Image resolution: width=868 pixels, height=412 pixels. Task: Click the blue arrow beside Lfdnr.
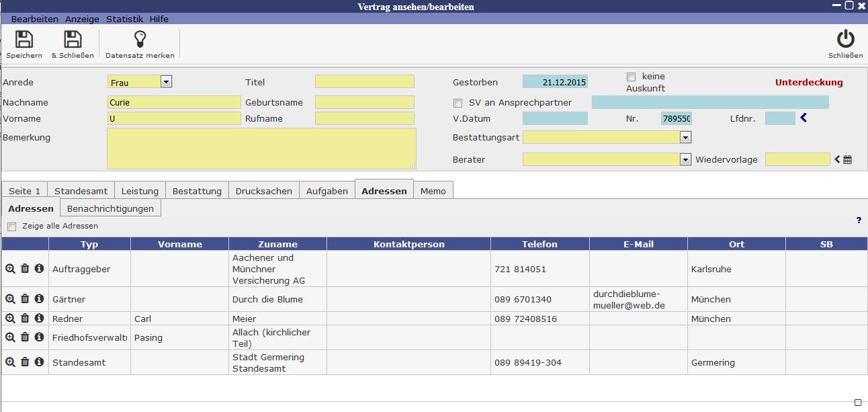[804, 118]
